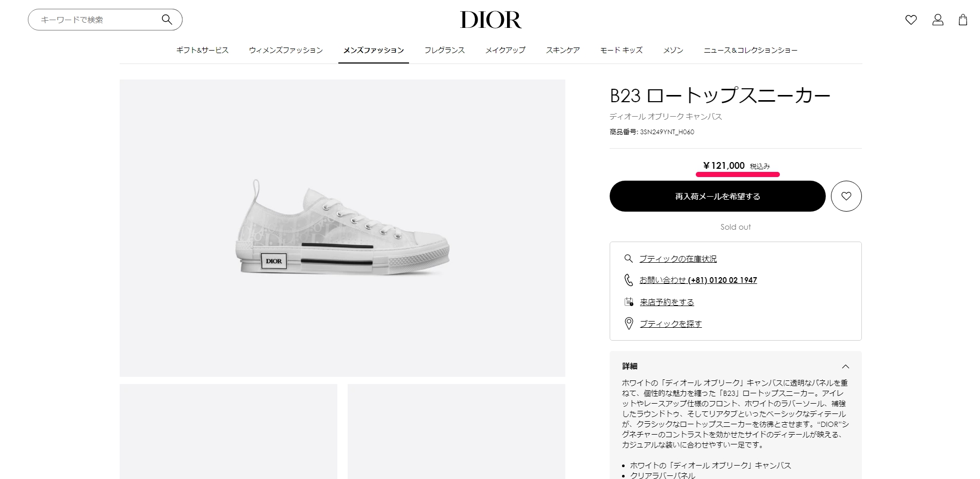This screenshot has width=980, height=479.
Task: Click the 再入荷メールを希望する button
Action: [x=717, y=196]
